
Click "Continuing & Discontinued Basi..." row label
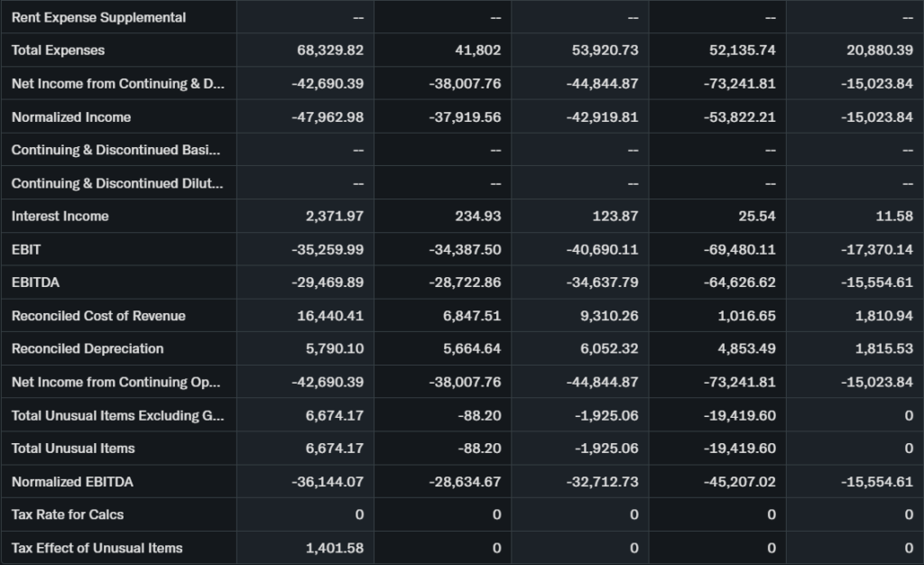click(x=115, y=151)
